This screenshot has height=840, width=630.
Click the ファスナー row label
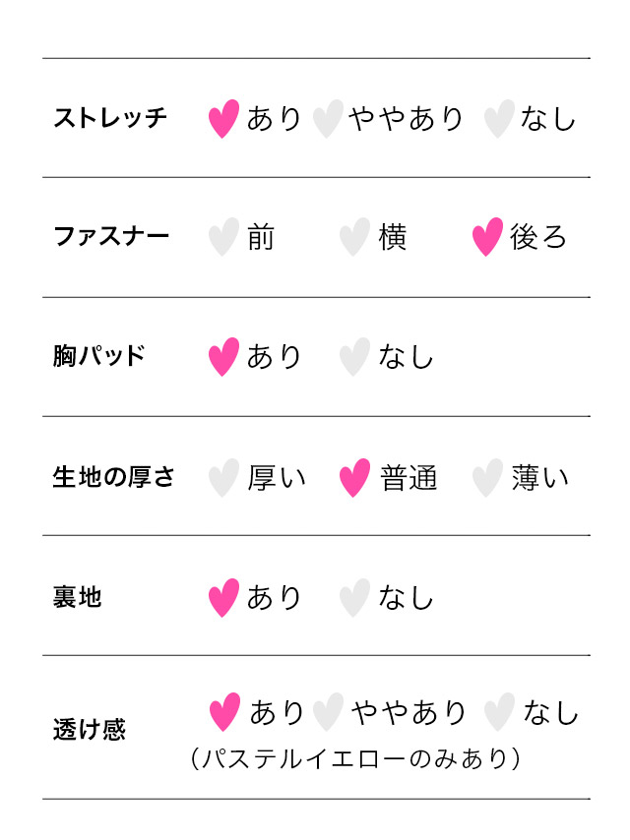(111, 237)
